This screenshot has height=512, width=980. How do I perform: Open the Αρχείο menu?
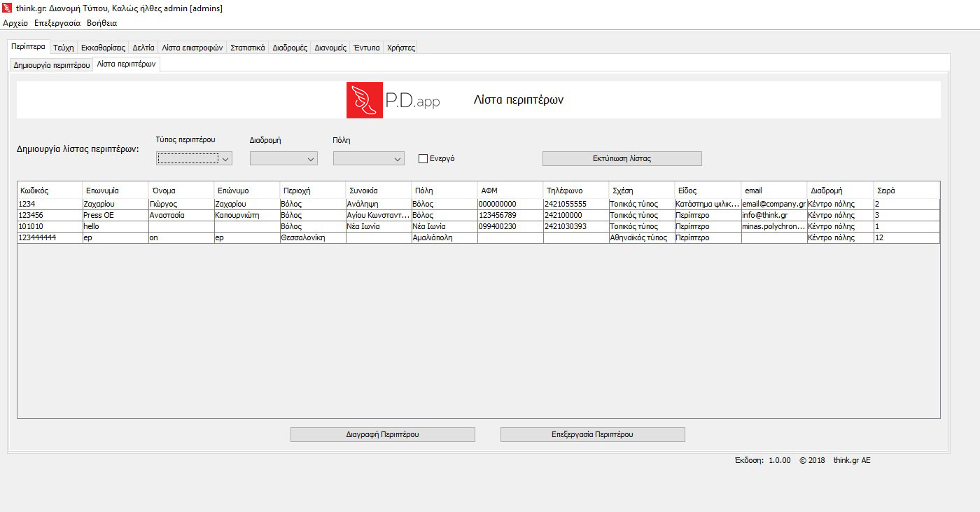point(15,23)
